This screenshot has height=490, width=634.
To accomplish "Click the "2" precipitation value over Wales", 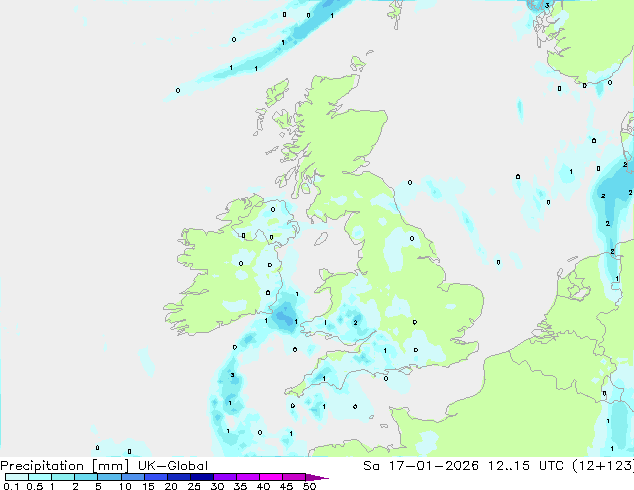I will (x=355, y=322).
